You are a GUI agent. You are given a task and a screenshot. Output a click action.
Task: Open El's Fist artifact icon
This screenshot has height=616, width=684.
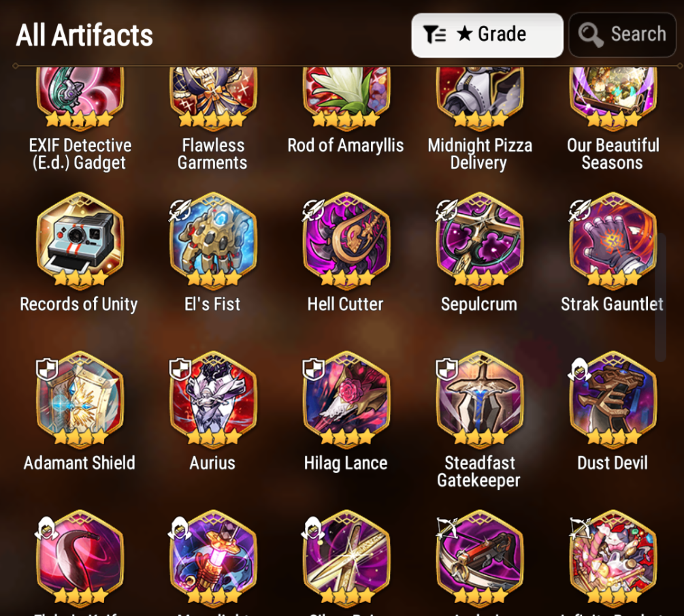(x=213, y=241)
